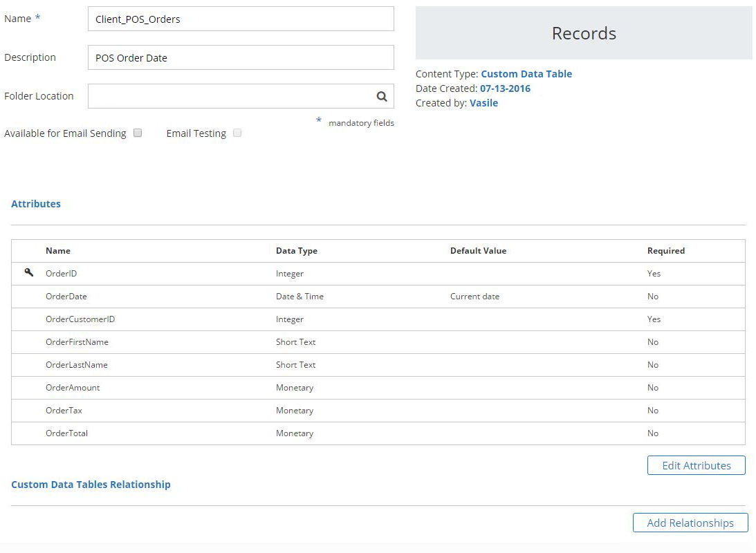Click Short Text type in OrderLastName row
Viewport: 756px width, 553px height.
[295, 365]
